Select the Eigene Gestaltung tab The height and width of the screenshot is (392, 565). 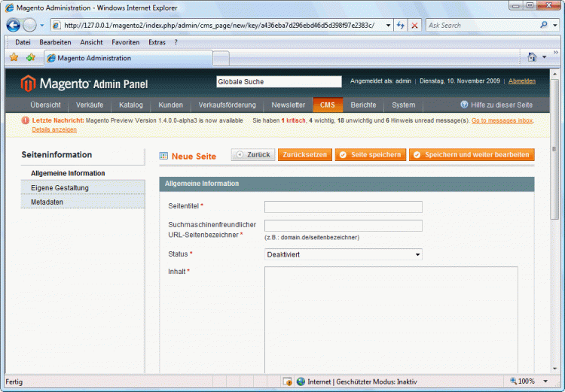coord(60,187)
